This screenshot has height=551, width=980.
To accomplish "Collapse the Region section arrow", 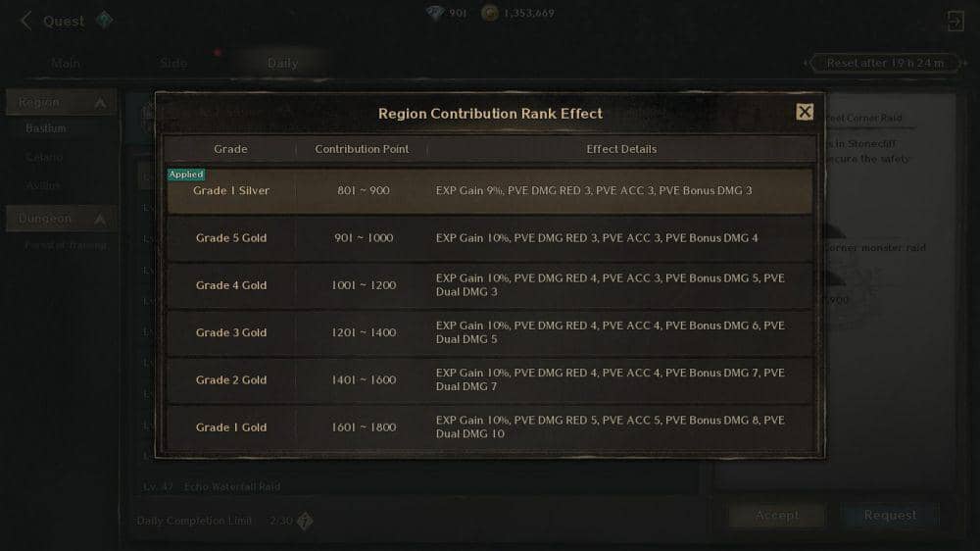I will [100, 102].
